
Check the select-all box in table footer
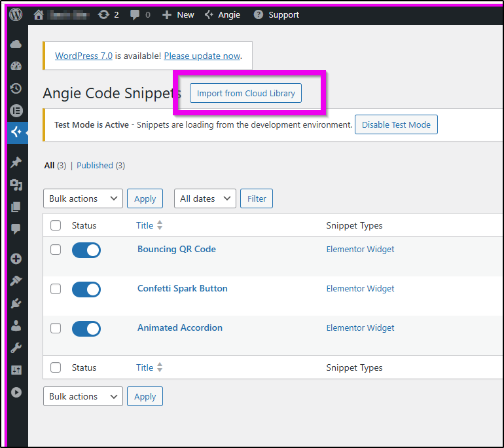coord(56,367)
